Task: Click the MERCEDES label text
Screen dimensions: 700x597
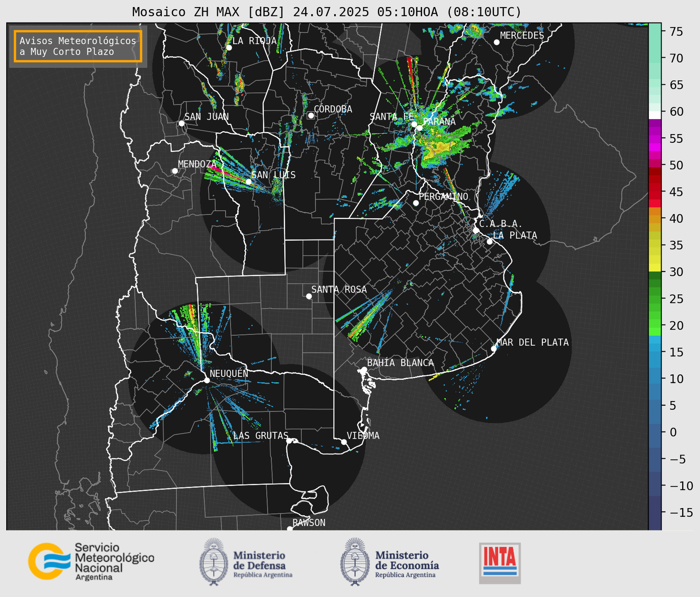Action: pyautogui.click(x=522, y=36)
